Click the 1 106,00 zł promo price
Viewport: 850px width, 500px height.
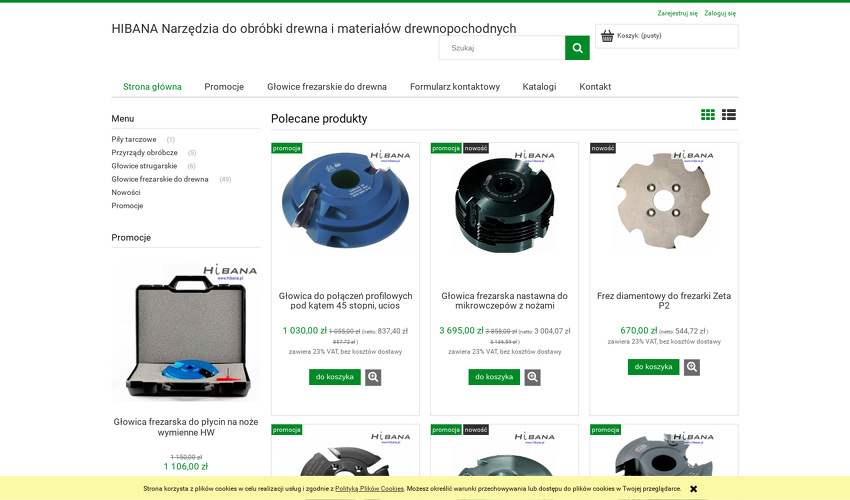pos(186,466)
